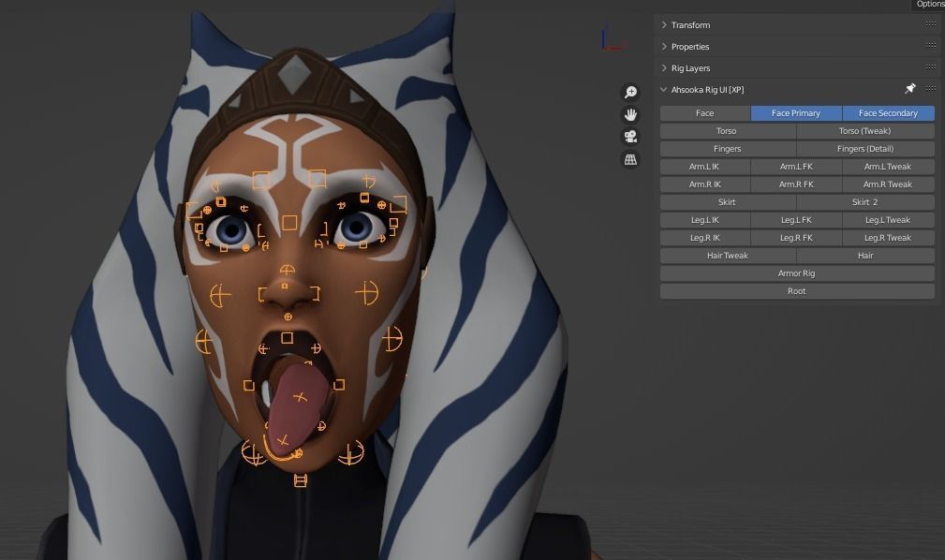Toggle the Torso (Tweak) layer
The width and height of the screenshot is (945, 560).
point(865,131)
